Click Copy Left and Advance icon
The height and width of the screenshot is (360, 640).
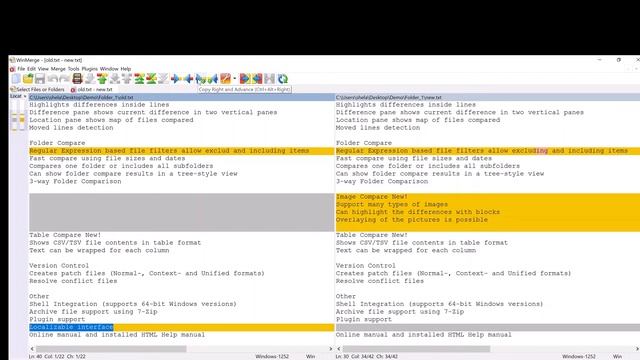[213, 79]
